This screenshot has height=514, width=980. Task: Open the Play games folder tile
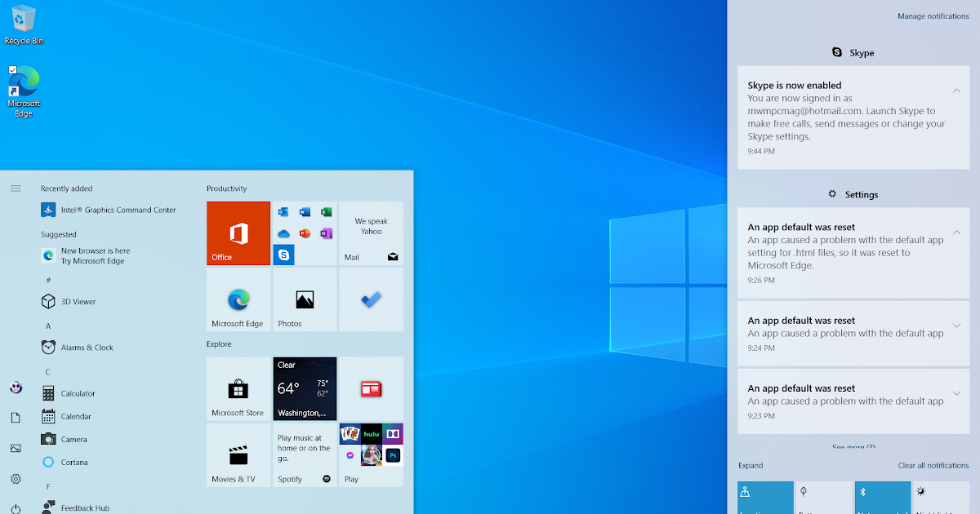click(371, 454)
